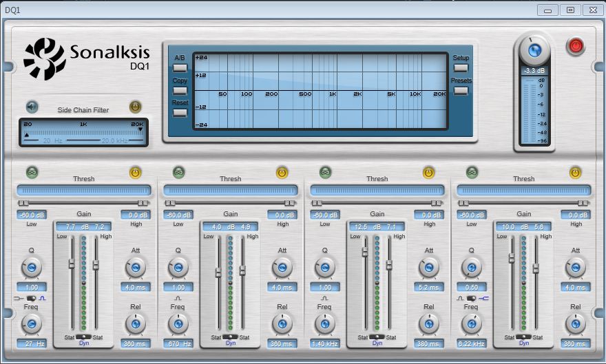Screen dimensions: 606x364
Task: Click the '10.0 dB 5.6' gain readout
Action: tap(523, 226)
